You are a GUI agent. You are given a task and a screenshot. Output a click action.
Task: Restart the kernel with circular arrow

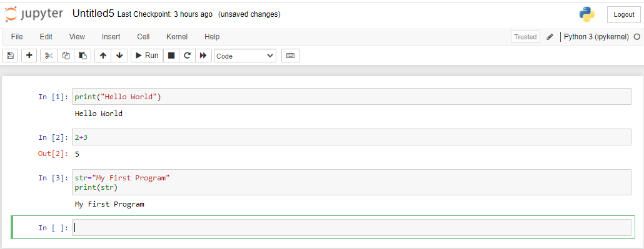click(x=188, y=56)
